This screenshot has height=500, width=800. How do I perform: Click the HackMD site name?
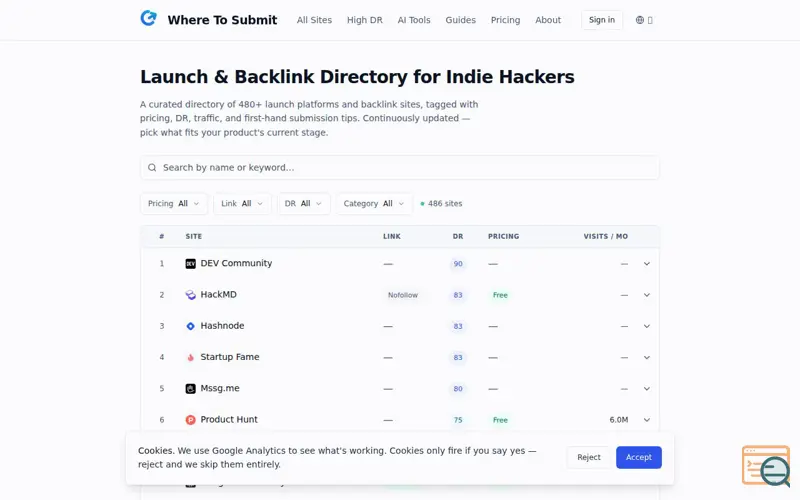(x=218, y=294)
